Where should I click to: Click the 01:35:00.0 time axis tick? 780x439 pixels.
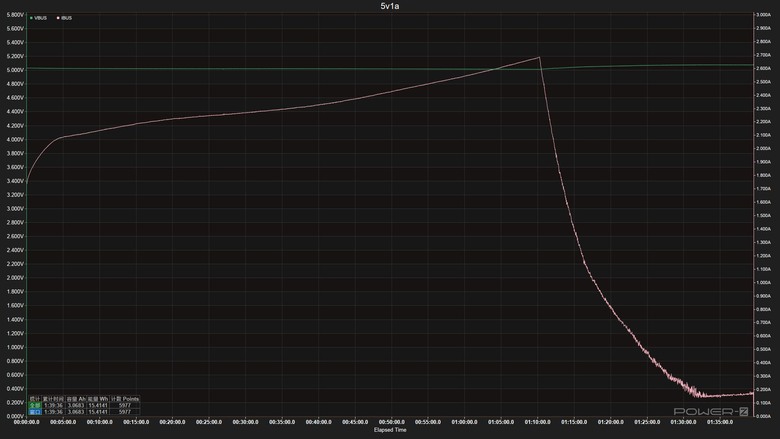click(720, 422)
